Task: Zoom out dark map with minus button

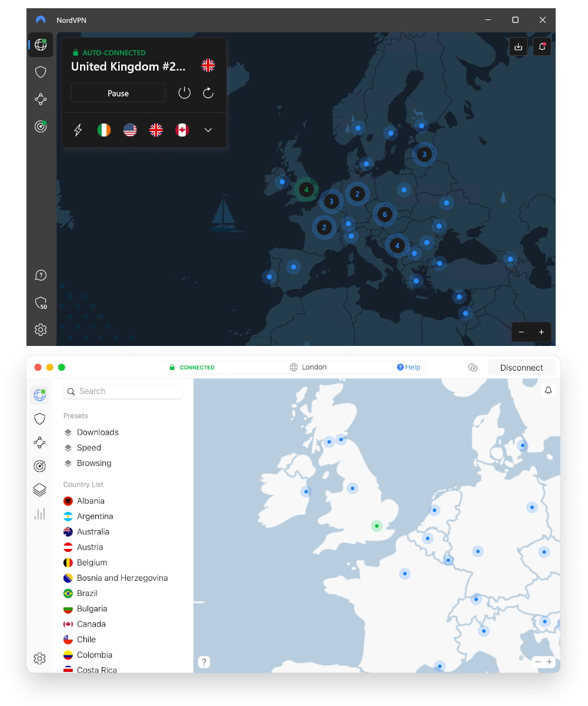Action: tap(521, 332)
